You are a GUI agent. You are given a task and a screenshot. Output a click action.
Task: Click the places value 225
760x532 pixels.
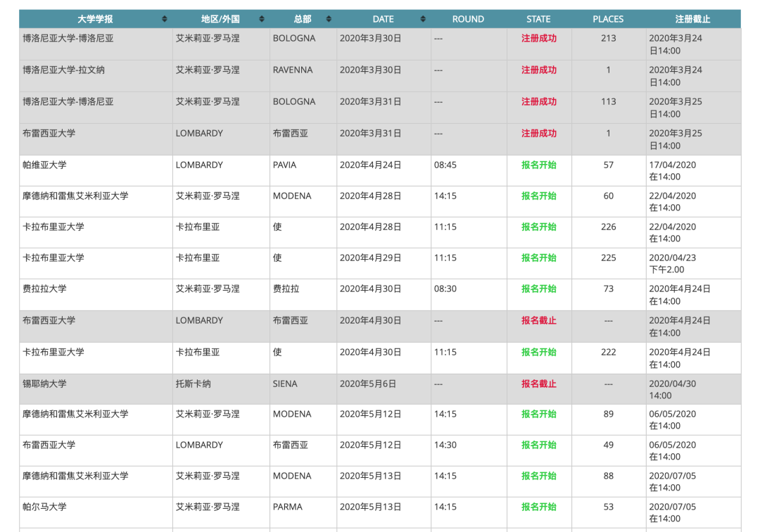[608, 258]
